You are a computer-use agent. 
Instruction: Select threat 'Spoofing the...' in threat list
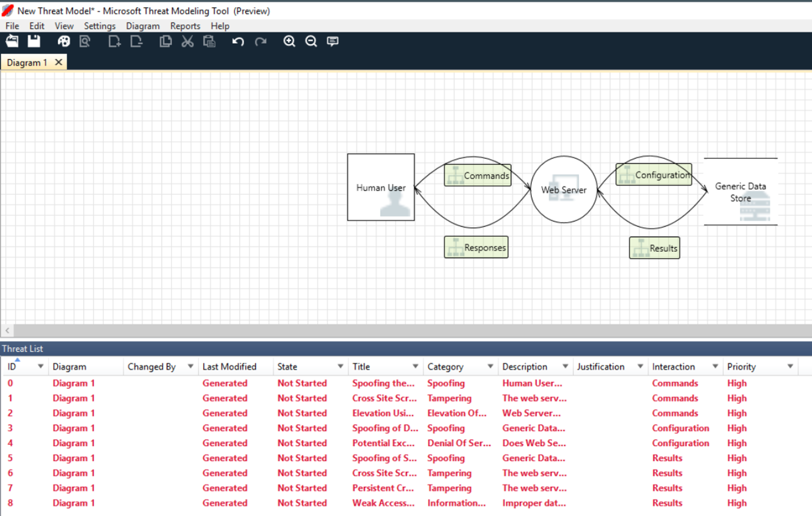pyautogui.click(x=383, y=383)
